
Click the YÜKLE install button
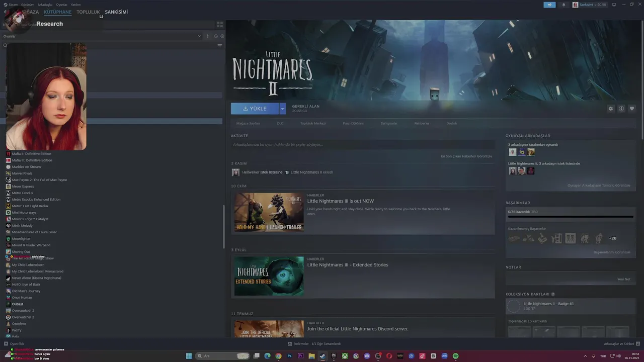click(x=255, y=109)
